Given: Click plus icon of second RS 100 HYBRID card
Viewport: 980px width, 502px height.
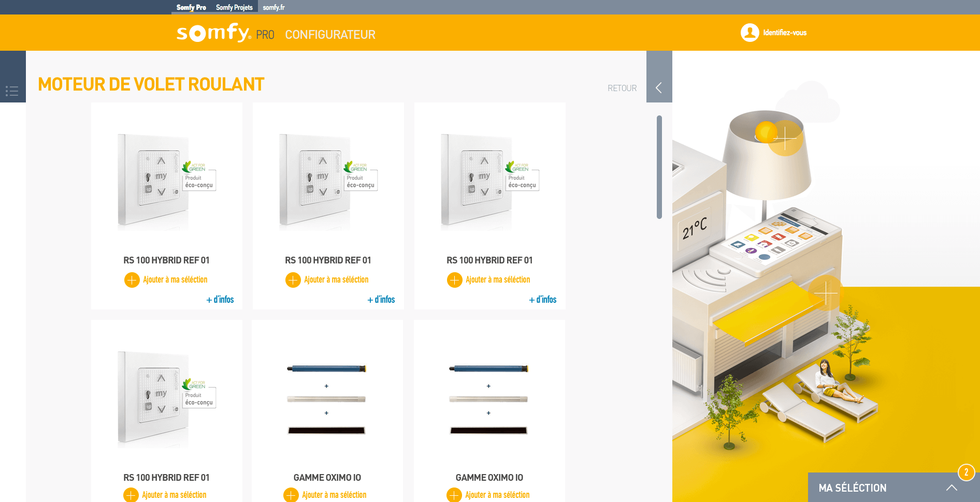Looking at the screenshot, I should (x=293, y=280).
